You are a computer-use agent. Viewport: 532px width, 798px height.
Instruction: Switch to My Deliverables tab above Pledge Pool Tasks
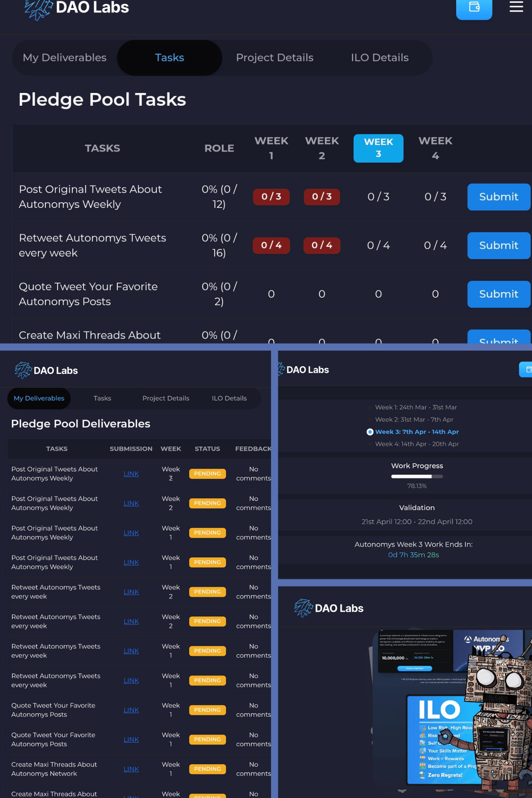point(65,57)
